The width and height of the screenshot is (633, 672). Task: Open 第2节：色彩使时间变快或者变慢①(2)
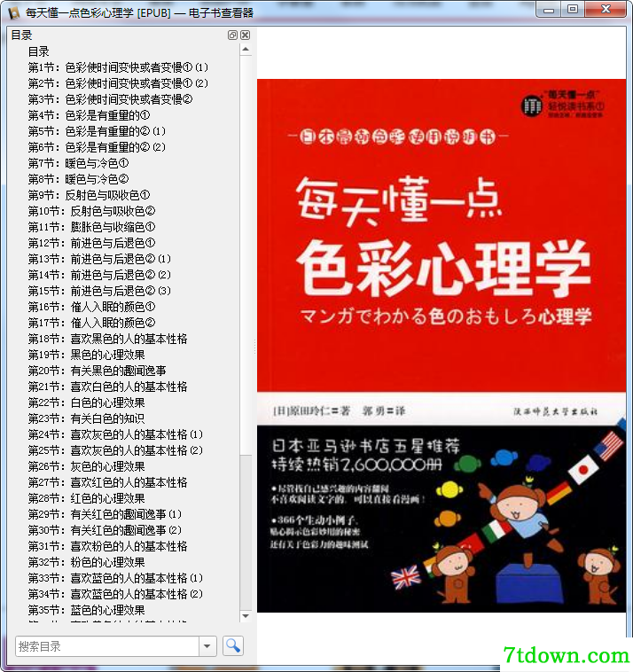tap(118, 83)
